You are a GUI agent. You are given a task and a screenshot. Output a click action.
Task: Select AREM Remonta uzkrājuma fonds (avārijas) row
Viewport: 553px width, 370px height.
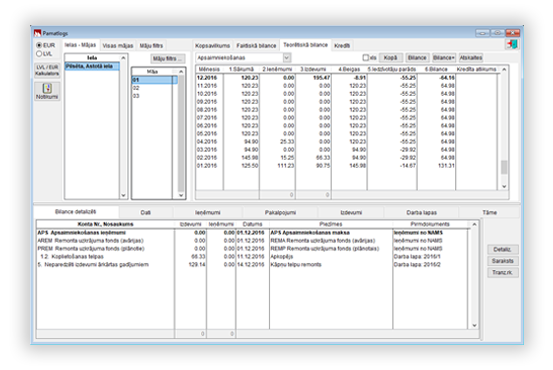253,241
